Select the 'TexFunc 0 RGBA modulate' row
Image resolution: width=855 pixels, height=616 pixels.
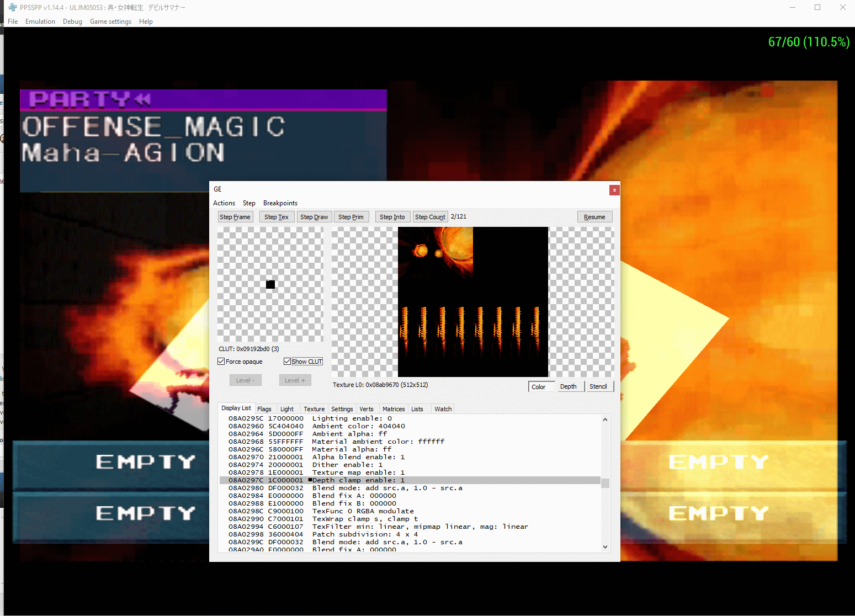click(410, 511)
